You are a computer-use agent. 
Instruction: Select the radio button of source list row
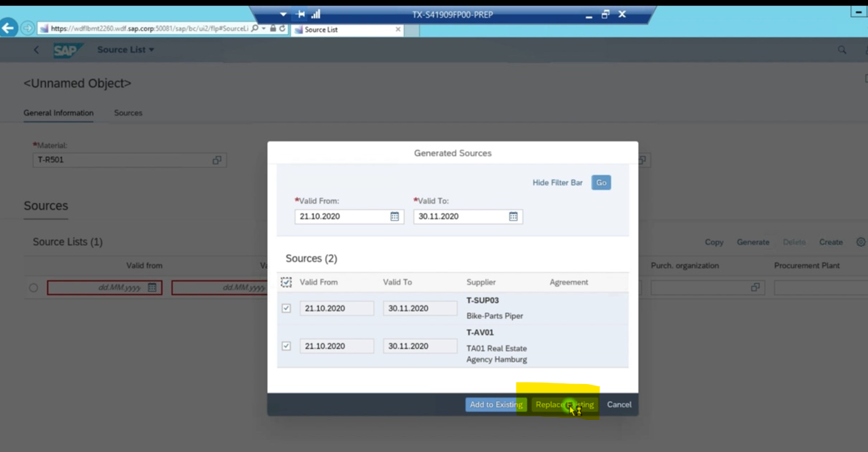(34, 288)
